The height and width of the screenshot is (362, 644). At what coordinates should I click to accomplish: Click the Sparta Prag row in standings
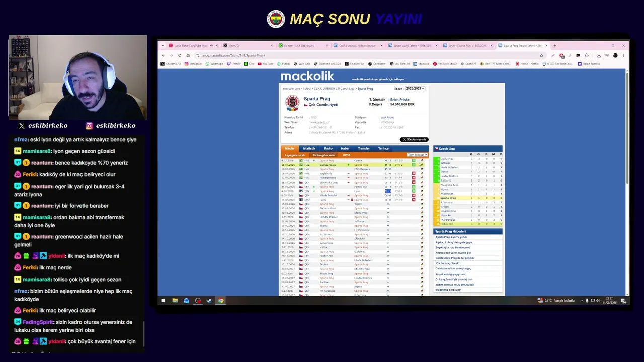click(x=468, y=198)
